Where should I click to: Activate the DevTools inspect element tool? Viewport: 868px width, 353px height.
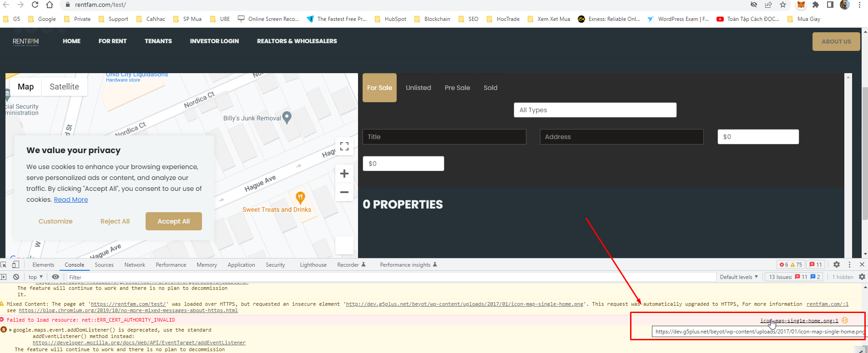click(4, 264)
